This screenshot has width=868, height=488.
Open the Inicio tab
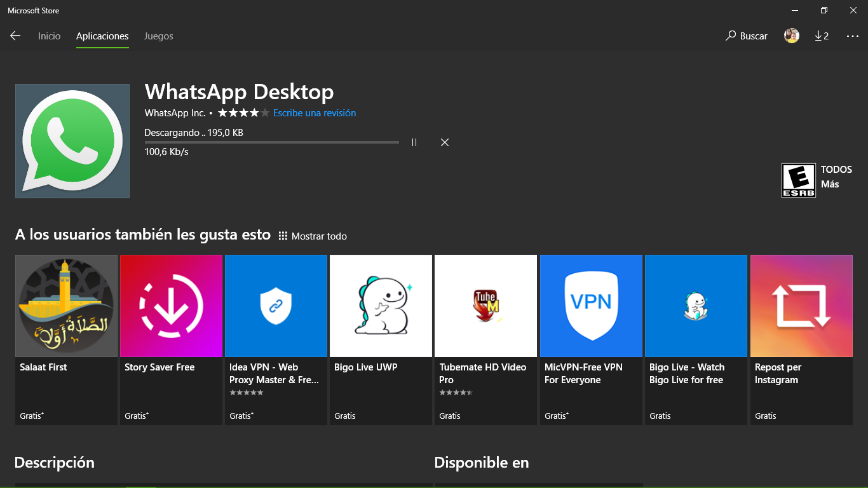coord(49,36)
